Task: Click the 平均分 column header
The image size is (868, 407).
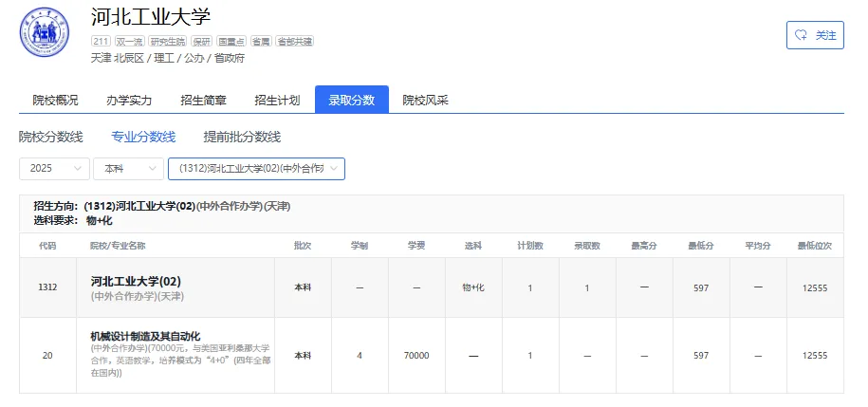Action: (758, 246)
